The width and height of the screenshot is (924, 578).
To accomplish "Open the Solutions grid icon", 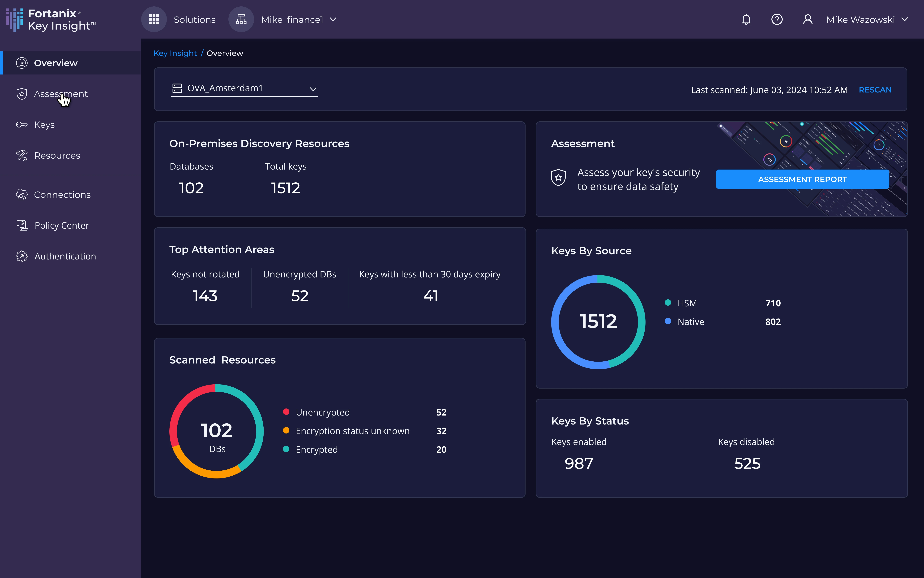I will [x=154, y=19].
